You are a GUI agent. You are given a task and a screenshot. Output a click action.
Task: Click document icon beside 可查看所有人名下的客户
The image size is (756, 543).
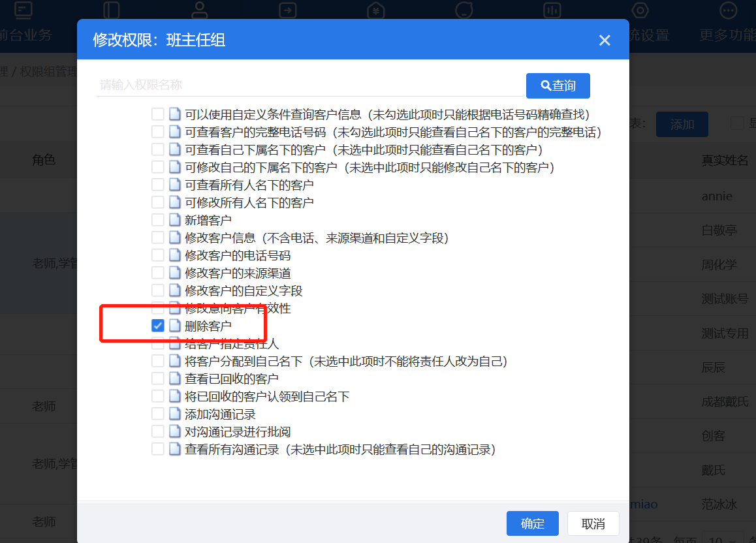(x=175, y=185)
